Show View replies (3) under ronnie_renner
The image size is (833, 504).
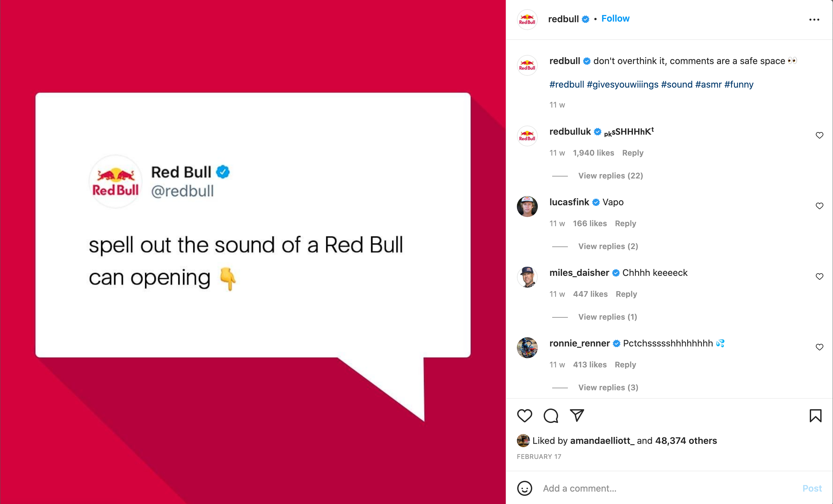[x=608, y=387]
